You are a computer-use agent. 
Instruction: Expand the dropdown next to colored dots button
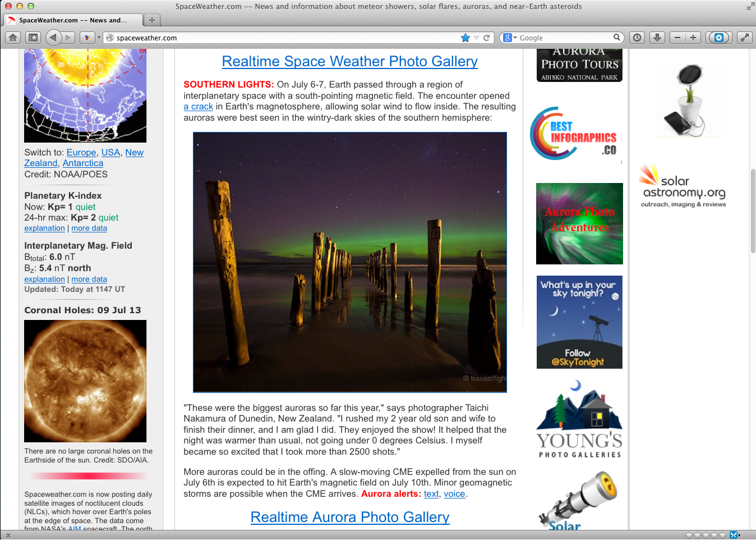point(99,38)
